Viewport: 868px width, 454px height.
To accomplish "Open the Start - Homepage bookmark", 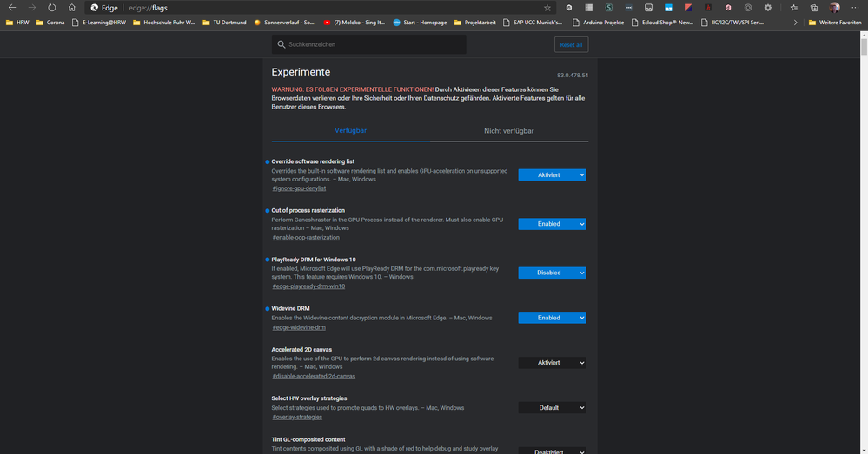I will pyautogui.click(x=420, y=23).
